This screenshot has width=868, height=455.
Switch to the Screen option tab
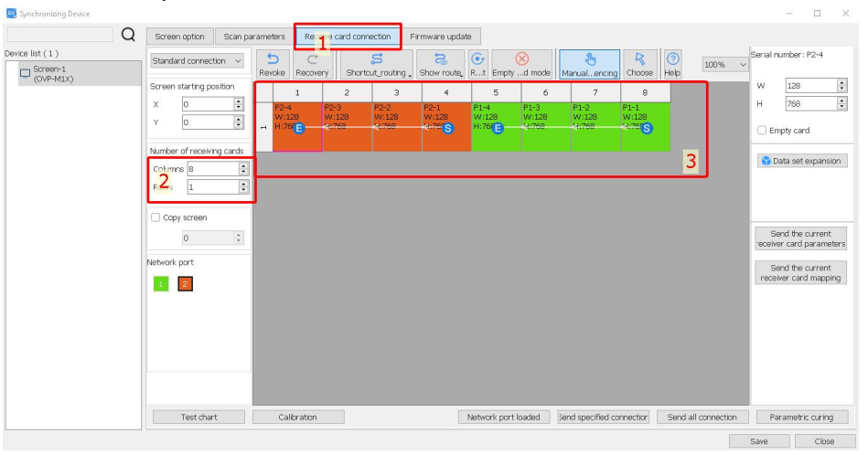pyautogui.click(x=180, y=37)
